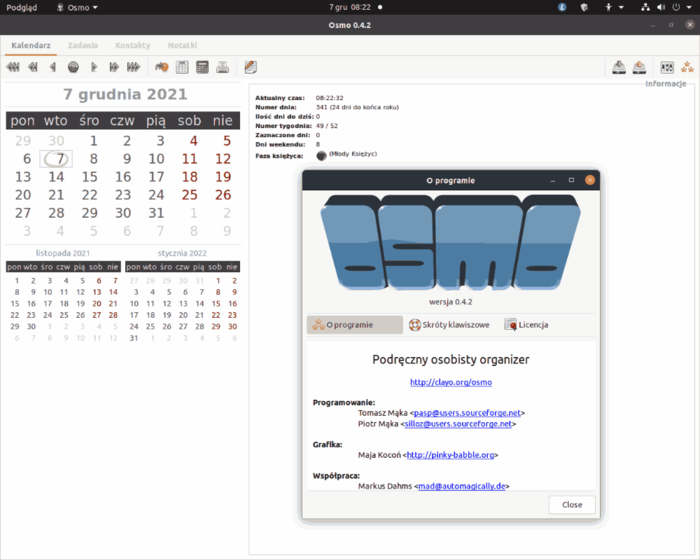Select day 15 in December calendar
This screenshot has height=560, width=700.
(89, 177)
